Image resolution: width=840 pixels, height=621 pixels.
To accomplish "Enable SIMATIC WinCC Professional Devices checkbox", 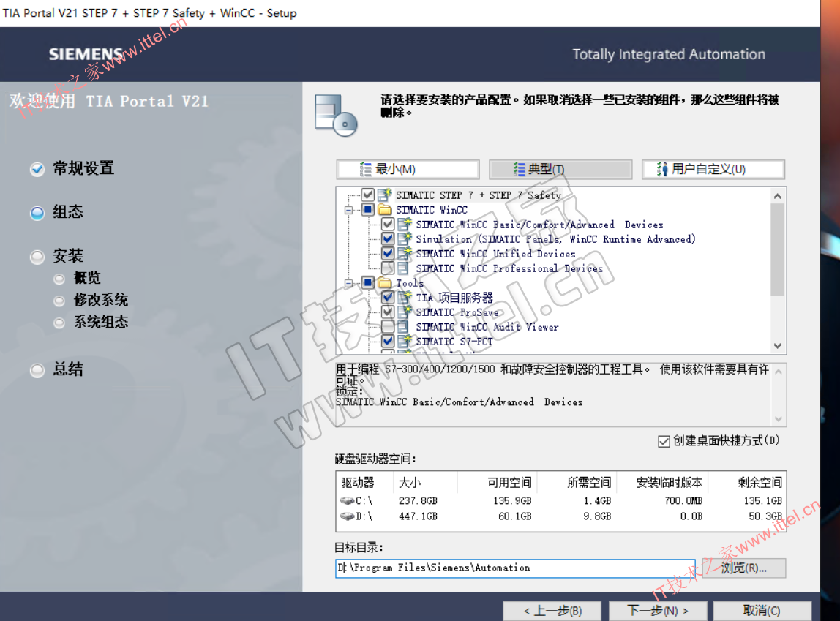I will tap(388, 268).
